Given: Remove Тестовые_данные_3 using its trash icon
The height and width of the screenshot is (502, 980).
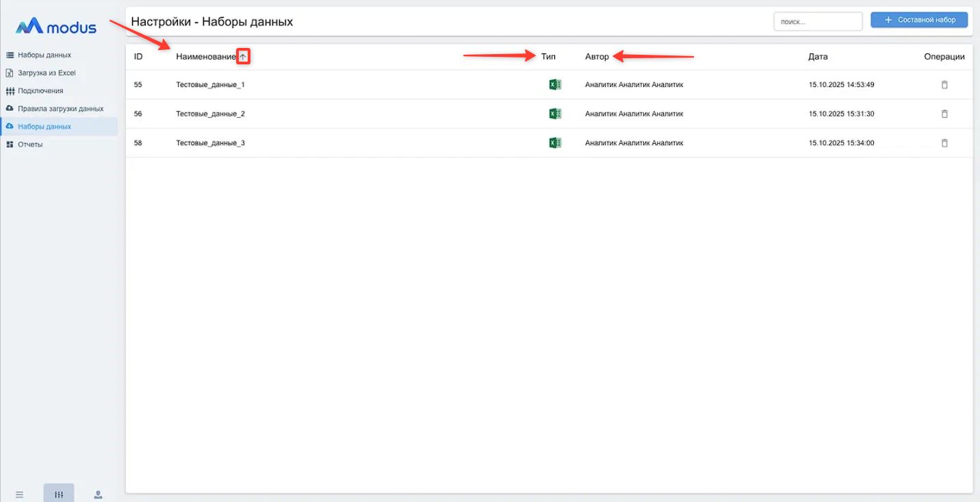Looking at the screenshot, I should [x=944, y=143].
